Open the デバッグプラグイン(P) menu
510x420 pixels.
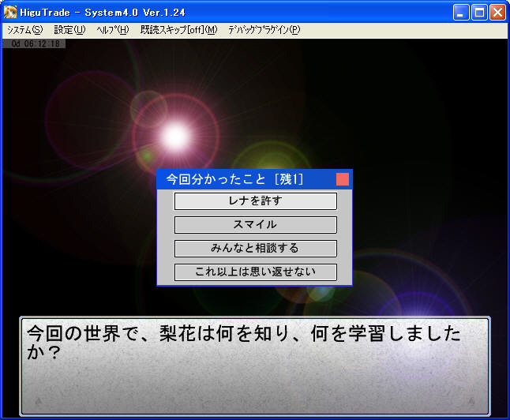(264, 30)
